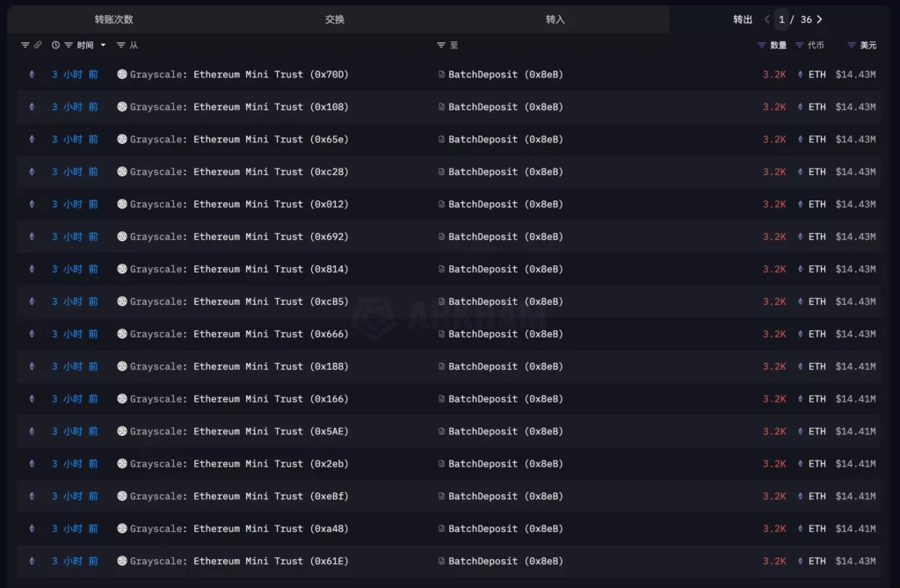Click the filter icon beside the link icon
This screenshot has width=900, height=588.
[25, 45]
